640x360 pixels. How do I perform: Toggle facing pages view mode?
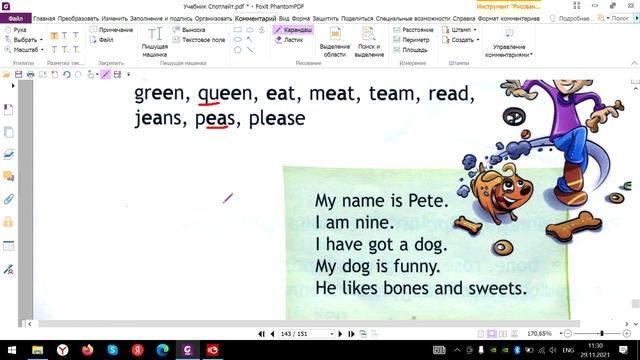503,334
